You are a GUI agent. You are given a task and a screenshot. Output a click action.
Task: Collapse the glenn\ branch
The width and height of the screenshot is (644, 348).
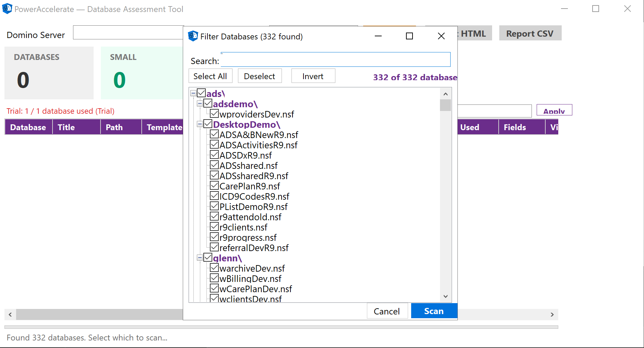(x=200, y=257)
